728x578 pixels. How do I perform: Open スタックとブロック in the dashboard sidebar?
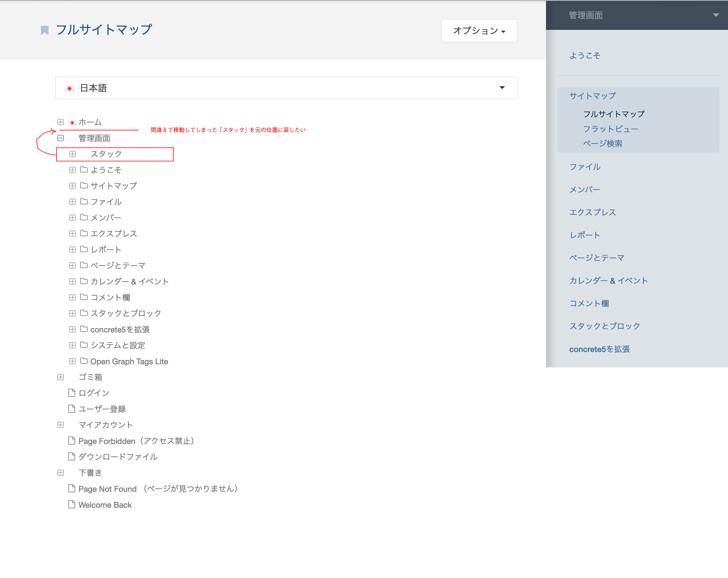pos(605,326)
